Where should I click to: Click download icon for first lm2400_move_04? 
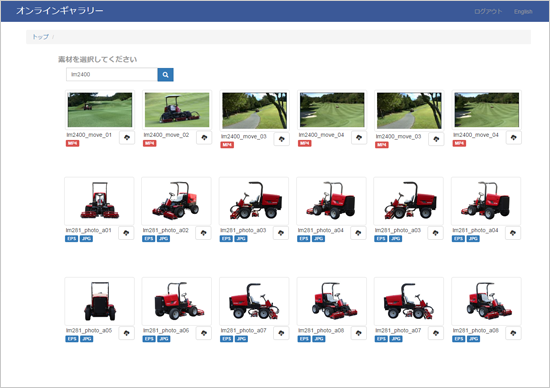tap(359, 138)
